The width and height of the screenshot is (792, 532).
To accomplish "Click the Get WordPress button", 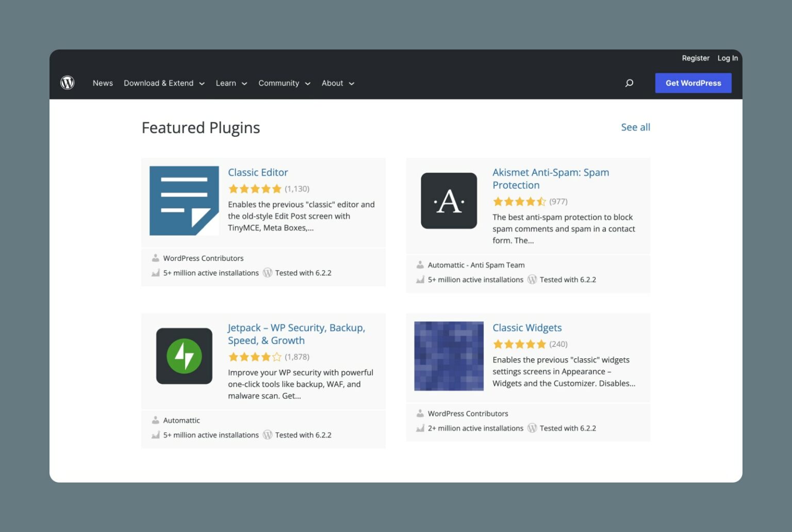I will click(693, 83).
